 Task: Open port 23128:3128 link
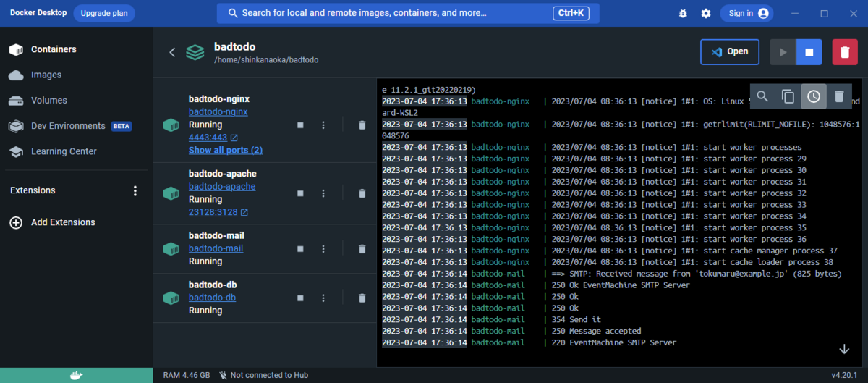(218, 212)
